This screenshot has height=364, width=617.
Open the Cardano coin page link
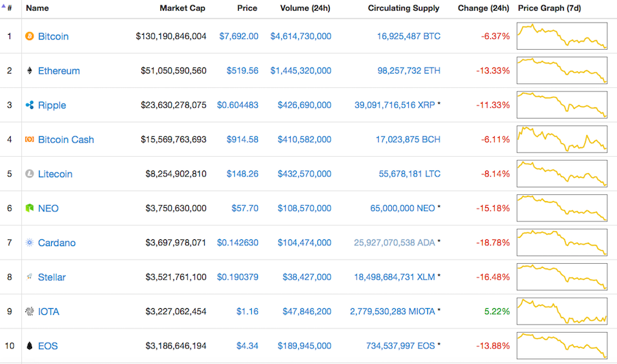coord(57,243)
